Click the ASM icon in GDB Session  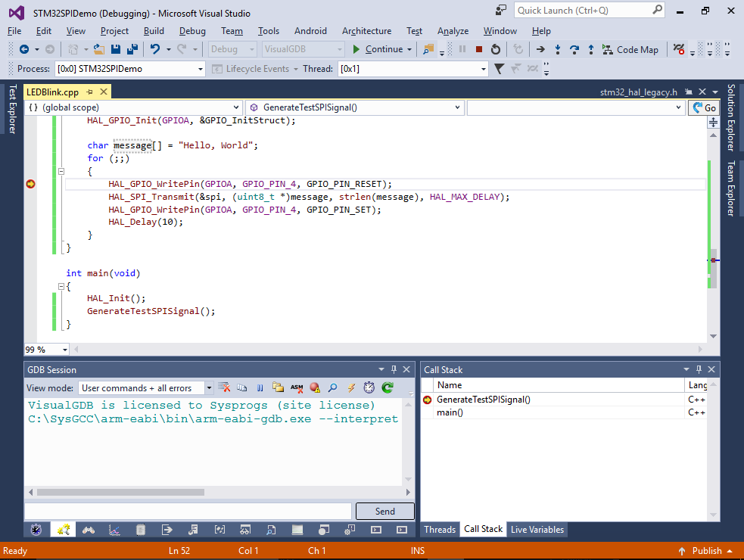(x=297, y=388)
